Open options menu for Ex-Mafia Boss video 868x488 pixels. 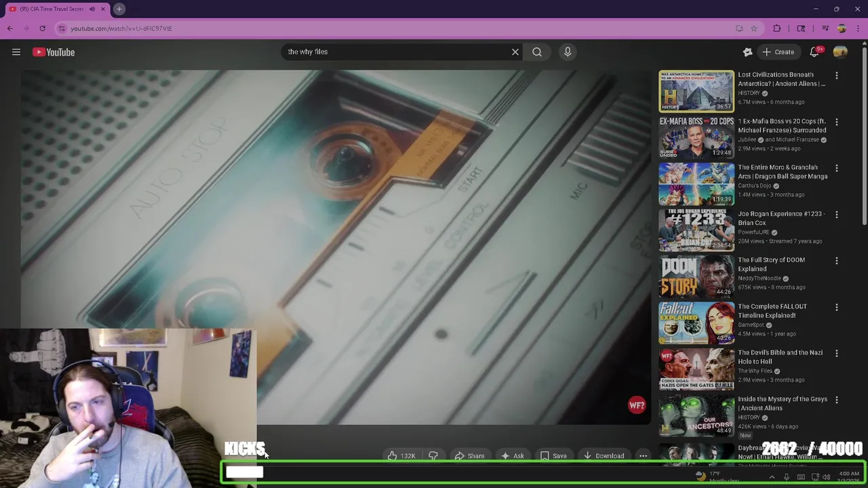click(x=837, y=122)
